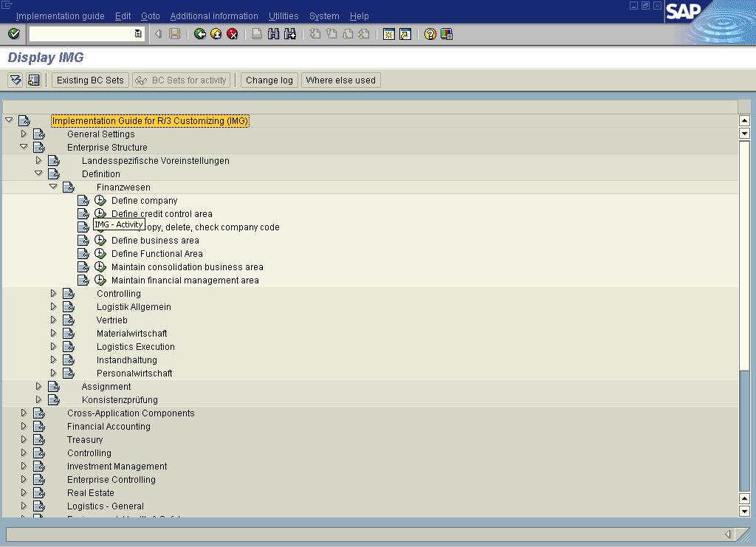Select the Maintain financial management area item
This screenshot has height=547, width=756.
[x=185, y=281]
